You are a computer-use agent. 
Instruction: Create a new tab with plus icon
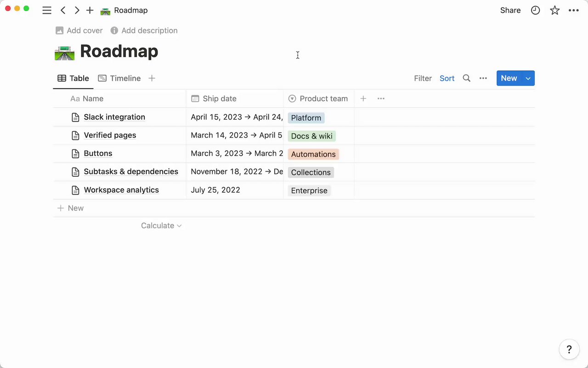point(90,10)
